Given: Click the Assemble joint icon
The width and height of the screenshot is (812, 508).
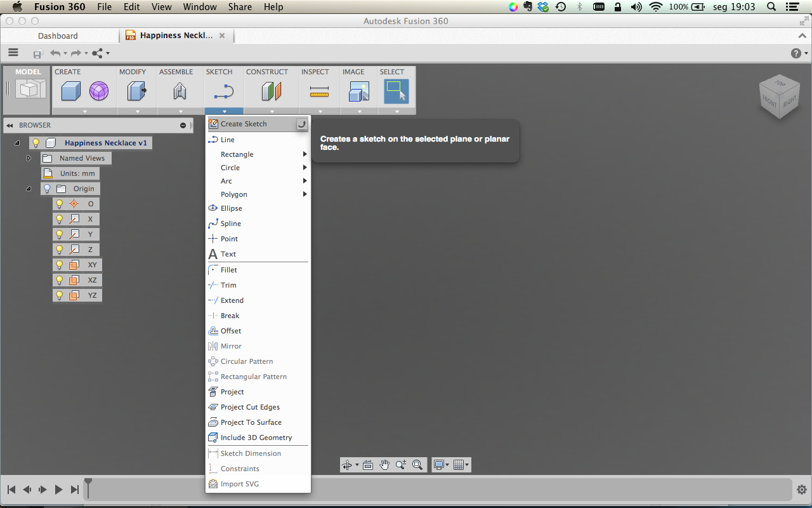Looking at the screenshot, I should [180, 91].
